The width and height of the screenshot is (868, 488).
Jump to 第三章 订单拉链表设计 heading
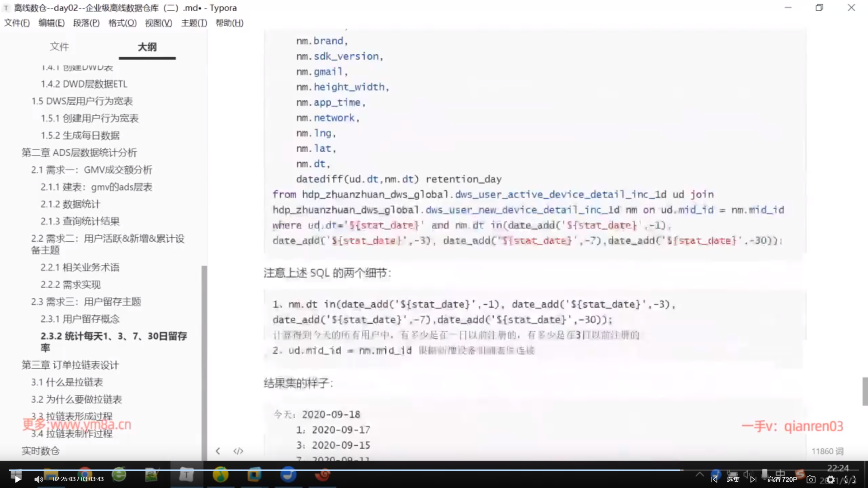pos(70,365)
